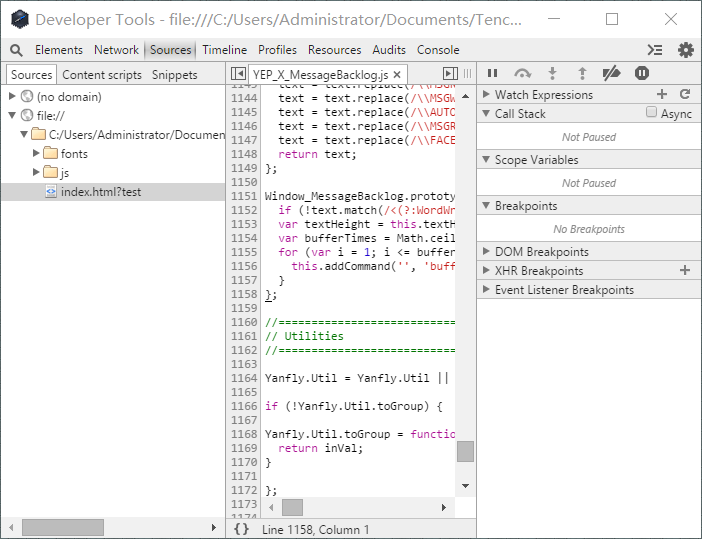Open the Network tab

point(116,50)
